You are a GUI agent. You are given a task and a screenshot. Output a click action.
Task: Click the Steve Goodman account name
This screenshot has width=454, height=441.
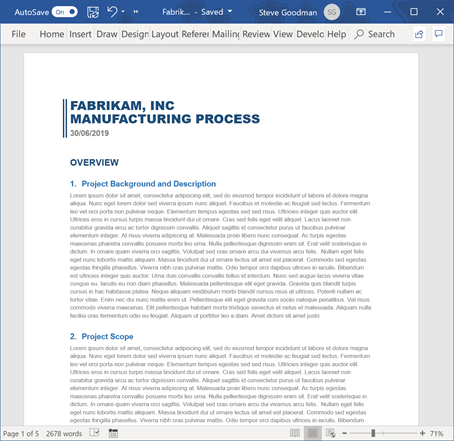click(x=288, y=13)
